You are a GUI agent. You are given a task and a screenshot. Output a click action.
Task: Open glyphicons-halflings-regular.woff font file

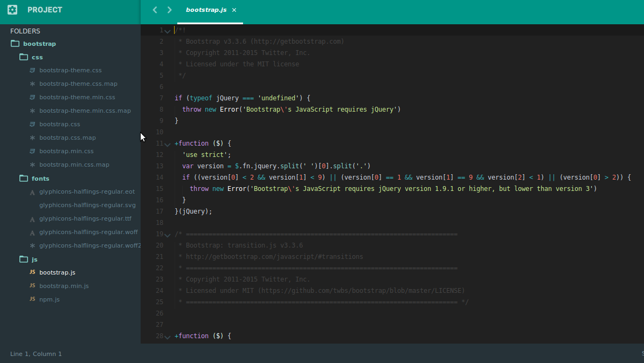click(88, 232)
